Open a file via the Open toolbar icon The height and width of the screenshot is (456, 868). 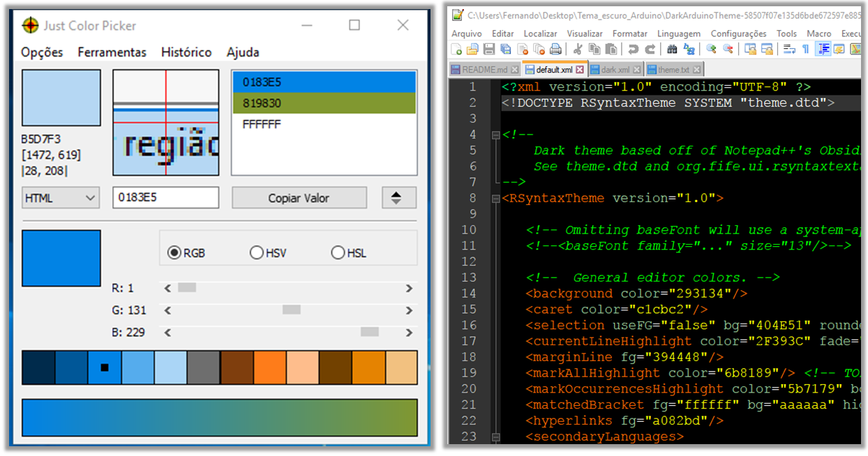[x=471, y=49]
